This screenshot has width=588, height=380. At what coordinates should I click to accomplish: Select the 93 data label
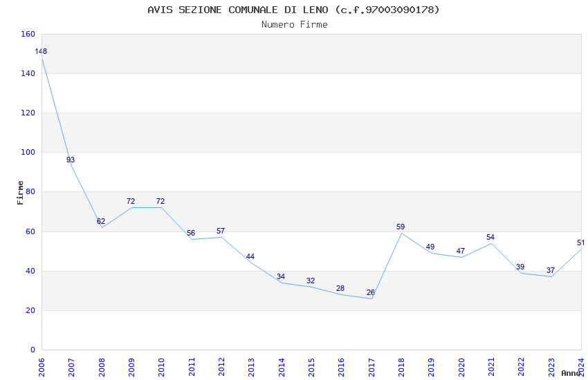71,160
